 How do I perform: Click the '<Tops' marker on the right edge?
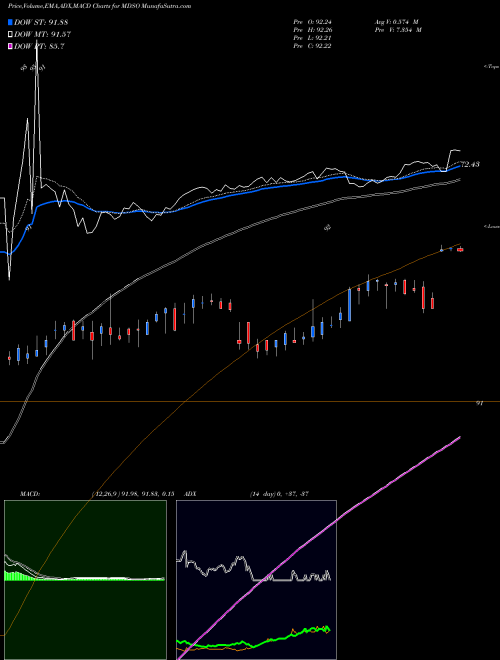(492, 67)
